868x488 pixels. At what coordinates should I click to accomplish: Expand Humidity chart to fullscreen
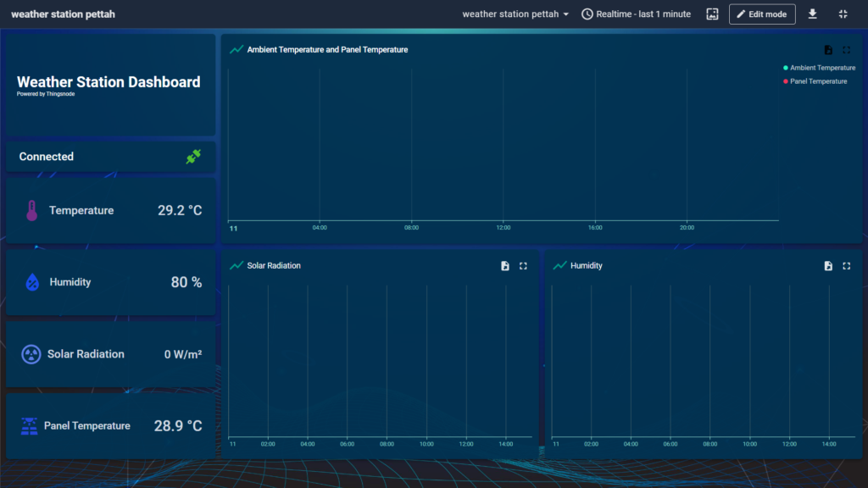(x=847, y=266)
